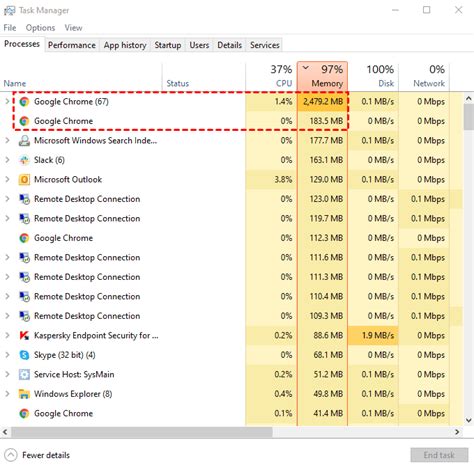Click the End task button

coord(439,455)
